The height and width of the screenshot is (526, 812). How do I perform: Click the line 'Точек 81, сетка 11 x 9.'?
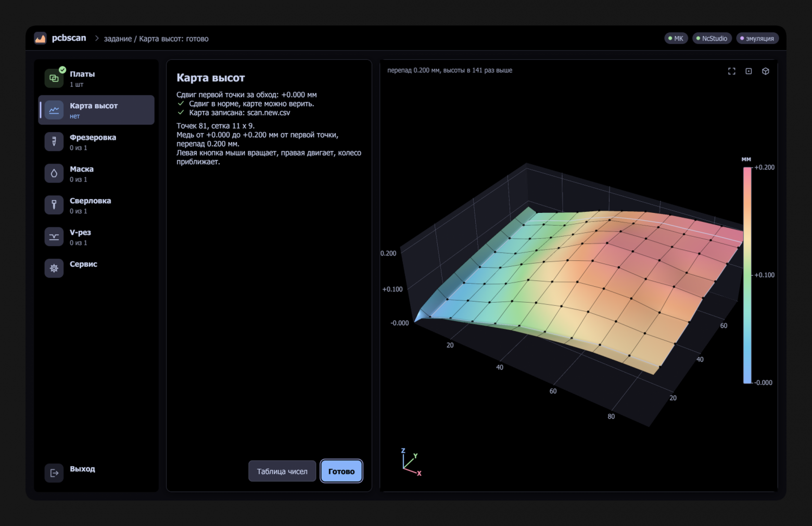pyautogui.click(x=215, y=126)
